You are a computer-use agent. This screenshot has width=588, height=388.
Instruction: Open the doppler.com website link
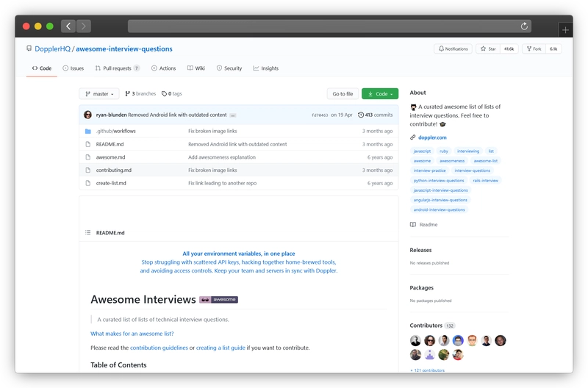click(x=432, y=137)
